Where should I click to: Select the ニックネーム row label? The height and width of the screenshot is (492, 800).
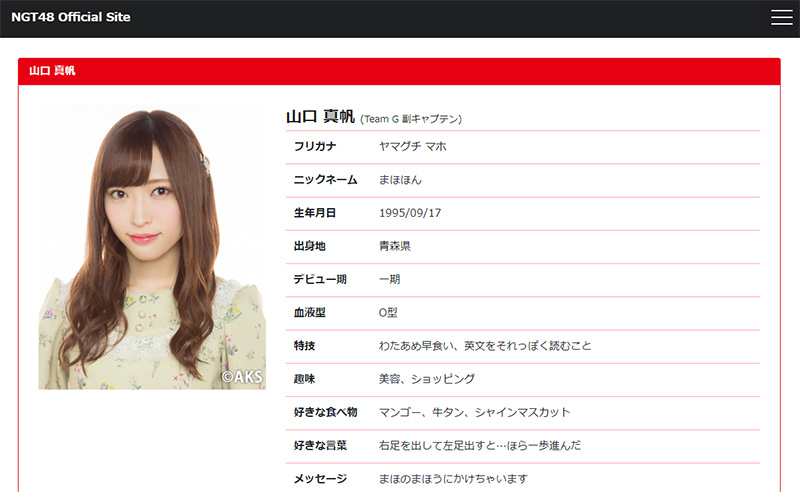pos(321,180)
